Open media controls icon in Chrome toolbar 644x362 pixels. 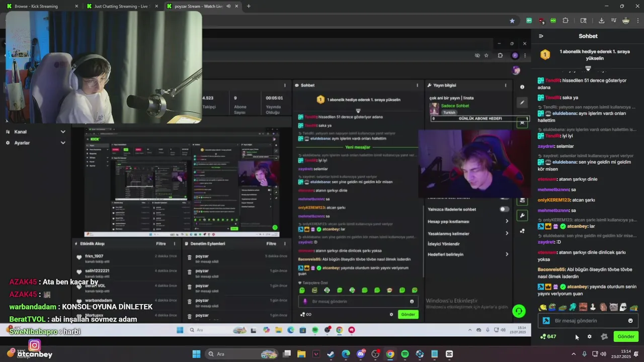coord(613,21)
